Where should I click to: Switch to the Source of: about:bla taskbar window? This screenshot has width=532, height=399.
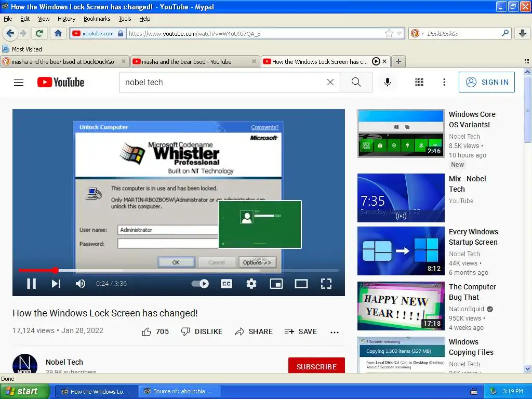[x=179, y=391]
